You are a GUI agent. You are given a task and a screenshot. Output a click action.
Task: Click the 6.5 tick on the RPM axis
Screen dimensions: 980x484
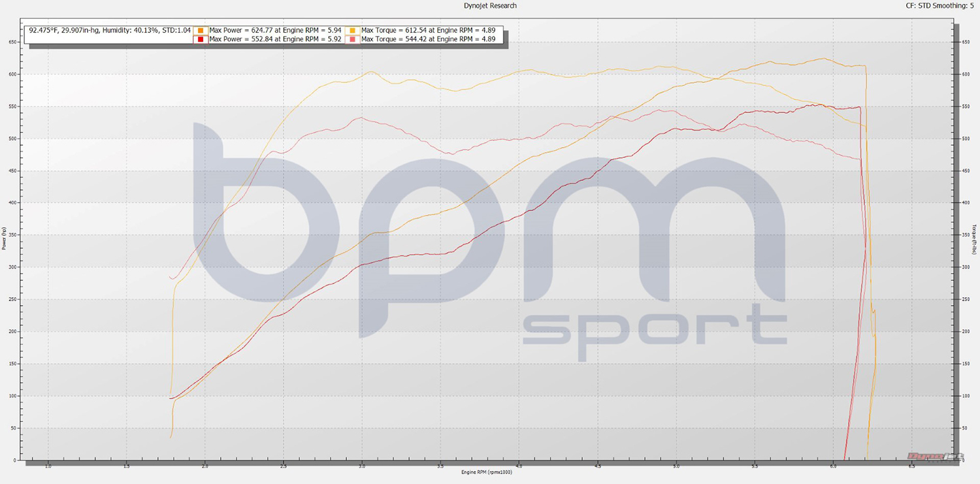pyautogui.click(x=911, y=466)
